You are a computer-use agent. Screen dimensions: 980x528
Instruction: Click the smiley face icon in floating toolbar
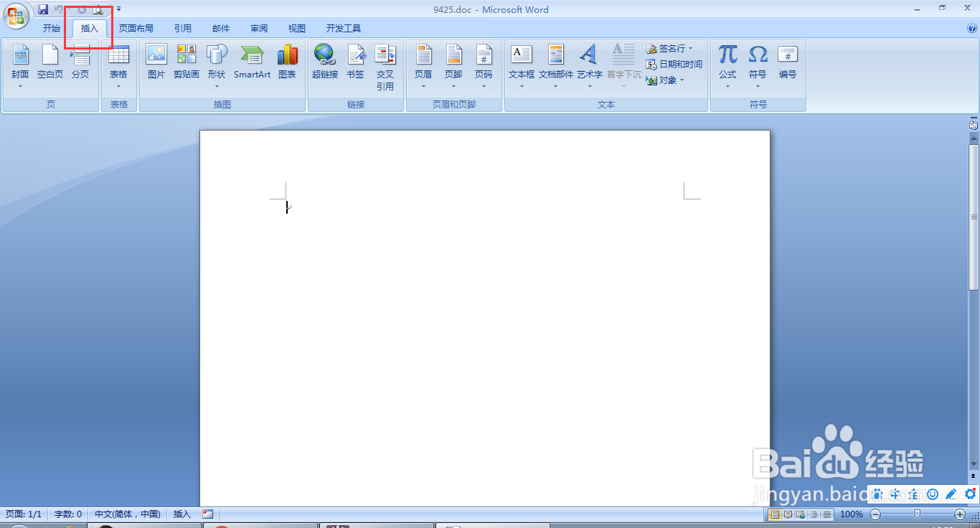click(933, 494)
